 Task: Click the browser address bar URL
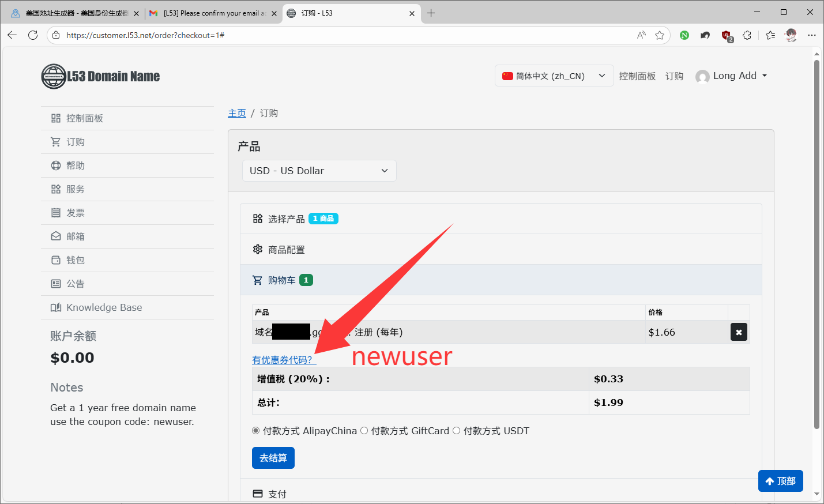click(346, 35)
